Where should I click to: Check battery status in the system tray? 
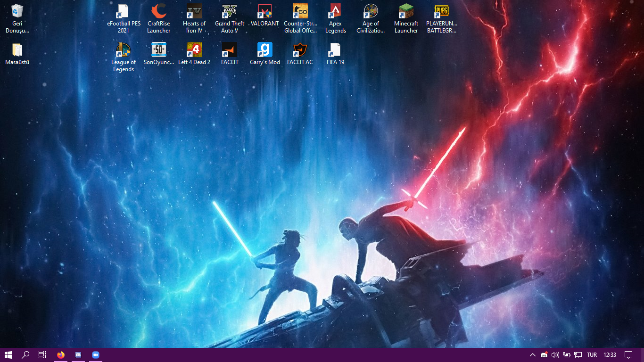(x=567, y=355)
